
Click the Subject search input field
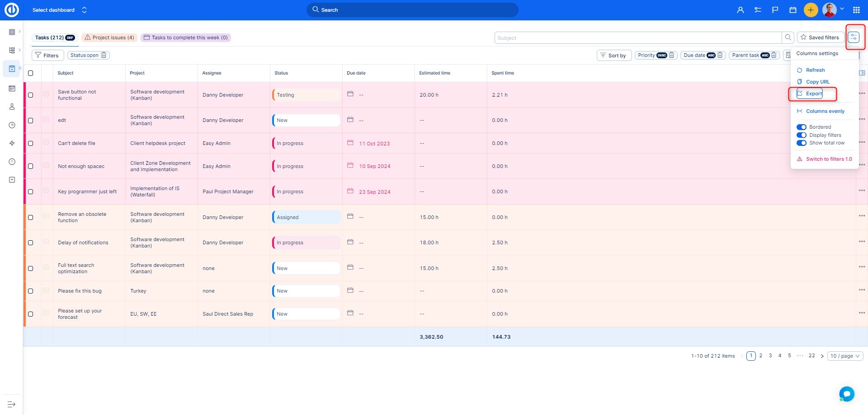click(x=637, y=38)
